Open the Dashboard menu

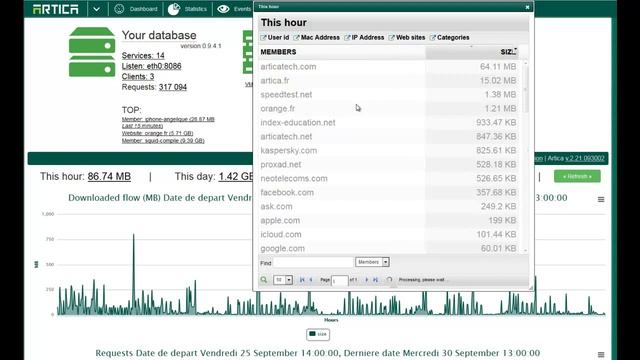coord(143,9)
